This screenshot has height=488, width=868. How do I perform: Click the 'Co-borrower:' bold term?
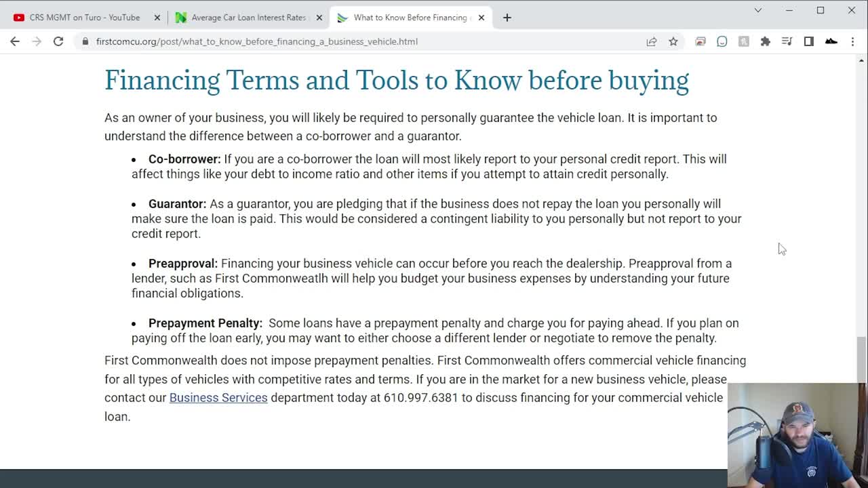click(184, 159)
